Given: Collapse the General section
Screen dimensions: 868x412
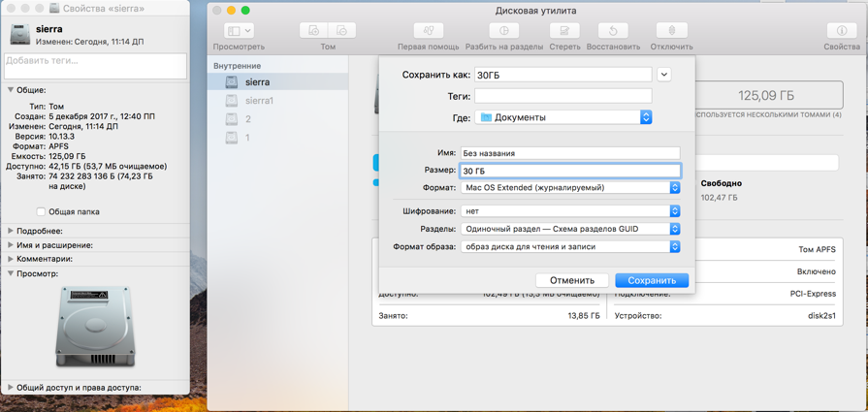Looking at the screenshot, I should (11, 89).
